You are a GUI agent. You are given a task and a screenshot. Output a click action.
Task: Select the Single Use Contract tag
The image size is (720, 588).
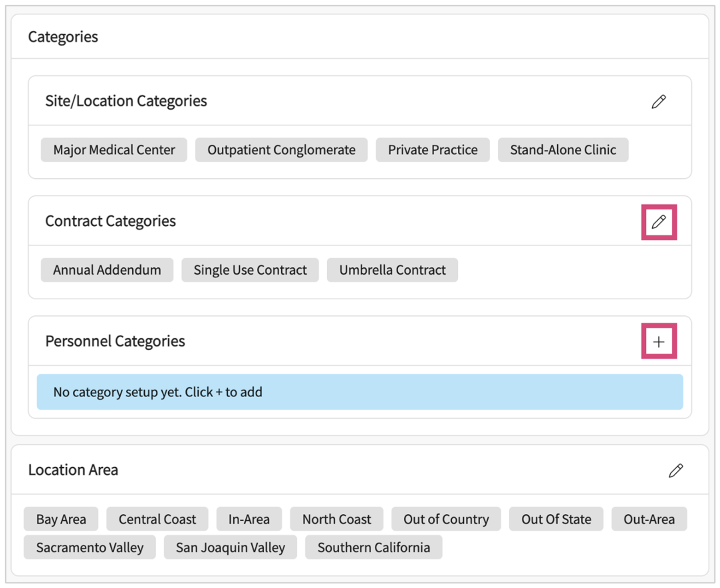coord(250,270)
